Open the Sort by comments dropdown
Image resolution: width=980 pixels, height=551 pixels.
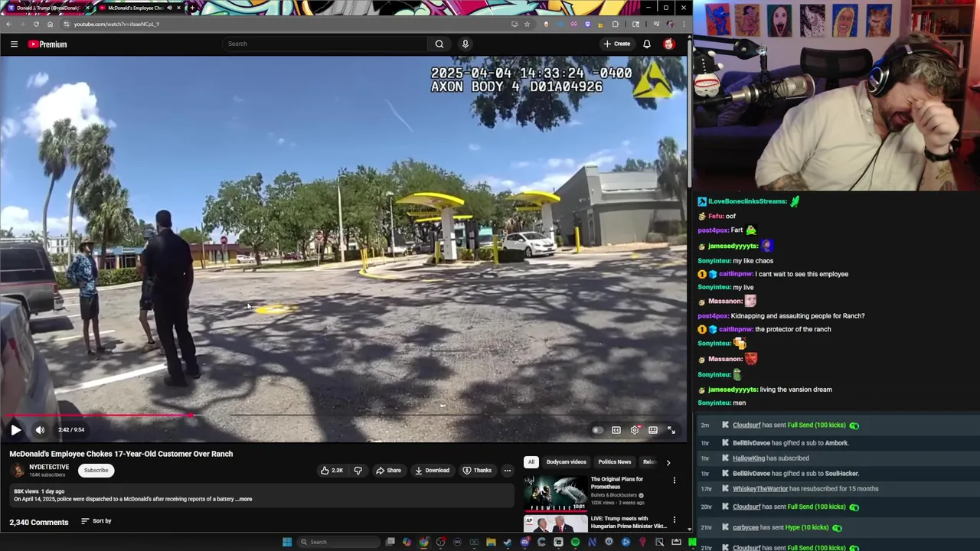pyautogui.click(x=96, y=521)
